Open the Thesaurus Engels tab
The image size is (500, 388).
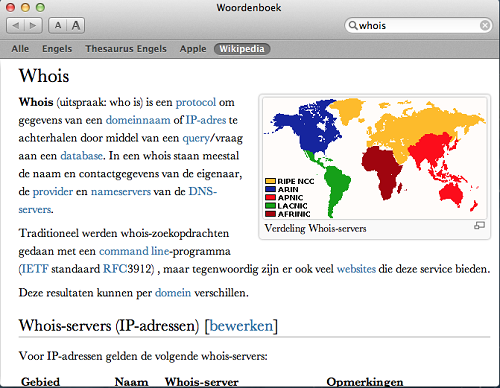point(126,49)
